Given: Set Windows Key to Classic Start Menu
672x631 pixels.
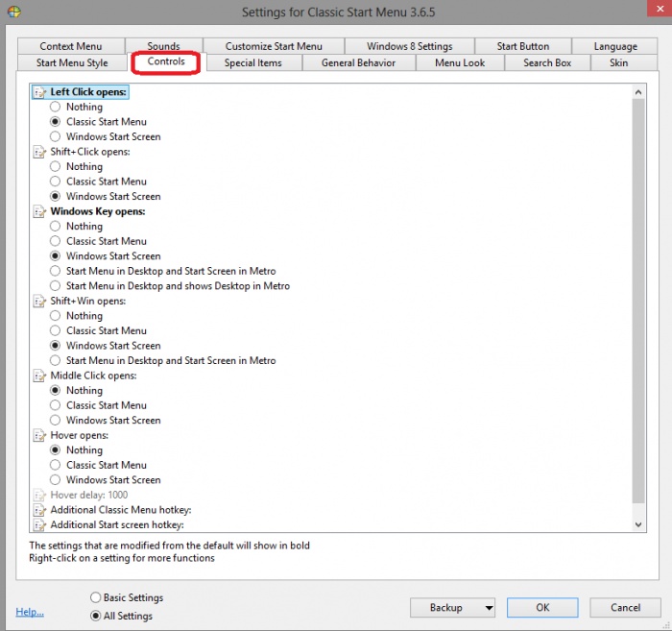Looking at the screenshot, I should click(55, 241).
